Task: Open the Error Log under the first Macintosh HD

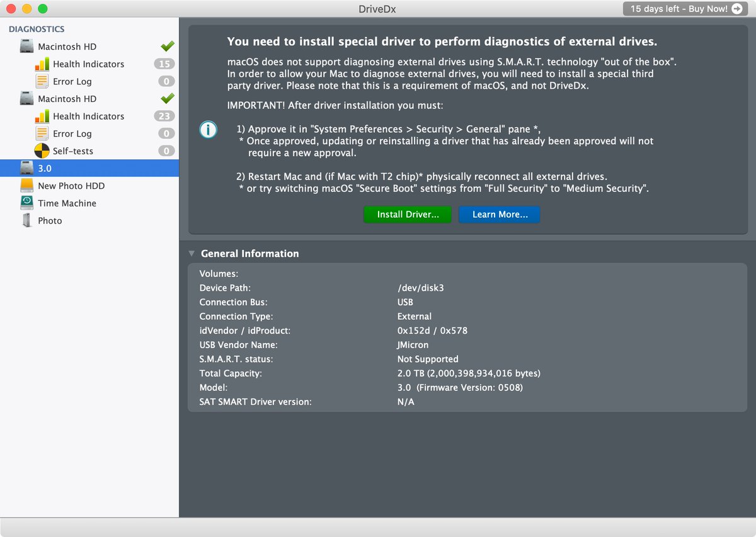Action: 89,81
